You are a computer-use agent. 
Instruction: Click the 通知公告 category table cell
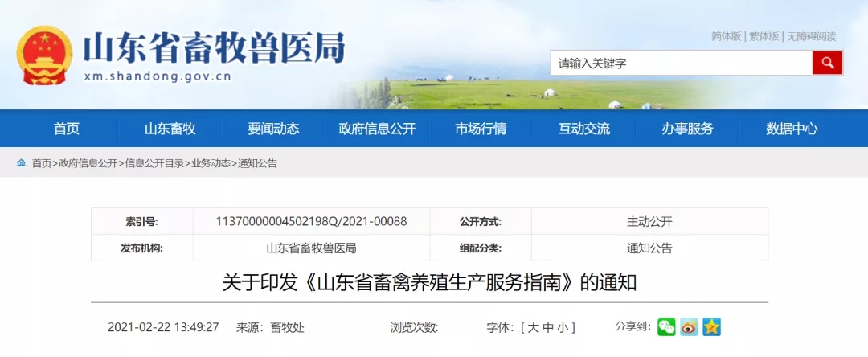click(x=649, y=248)
